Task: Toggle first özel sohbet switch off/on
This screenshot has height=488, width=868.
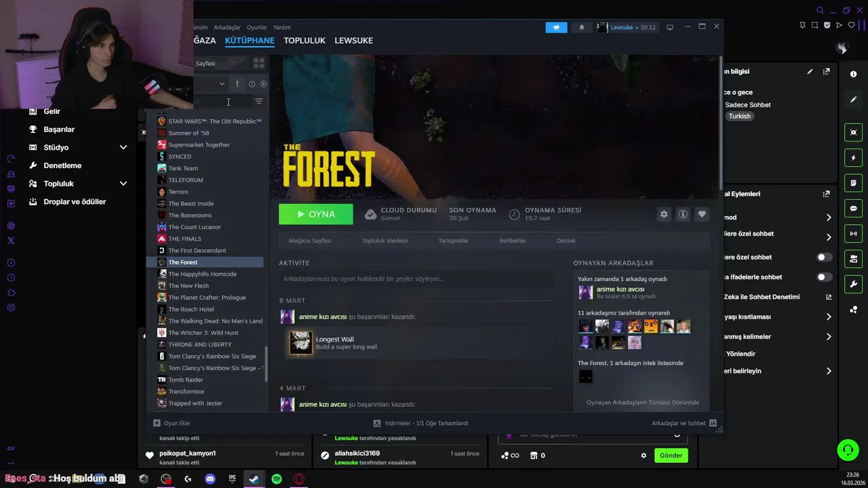Action: (825, 258)
